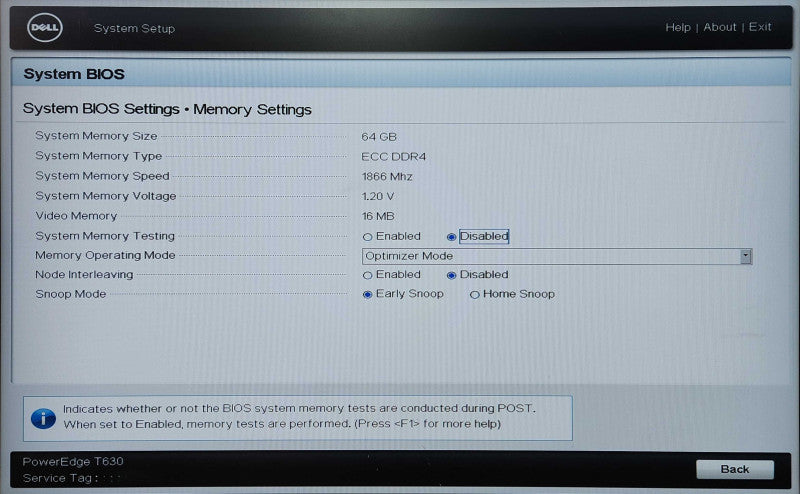This screenshot has height=494, width=800.
Task: Select Disabled for Node Interleaving
Action: [x=451, y=276]
